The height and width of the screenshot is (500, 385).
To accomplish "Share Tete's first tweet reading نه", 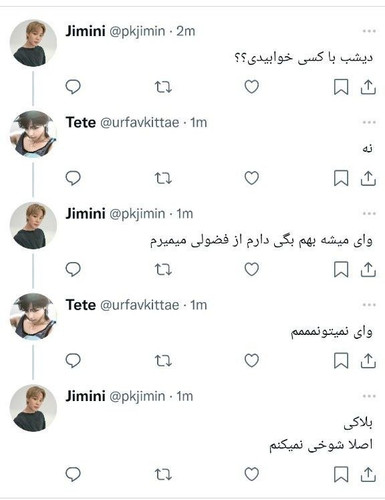I will coord(368,178).
